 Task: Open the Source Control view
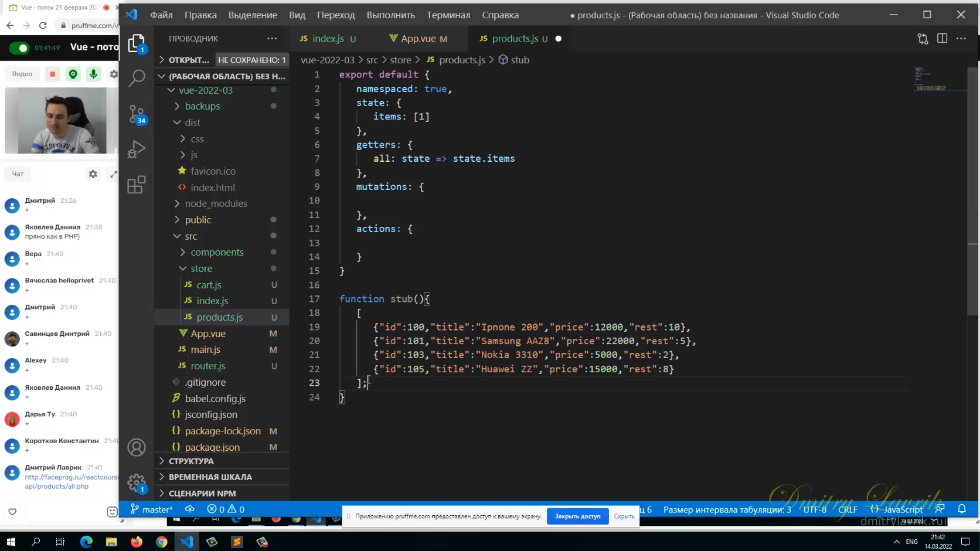pyautogui.click(x=137, y=114)
